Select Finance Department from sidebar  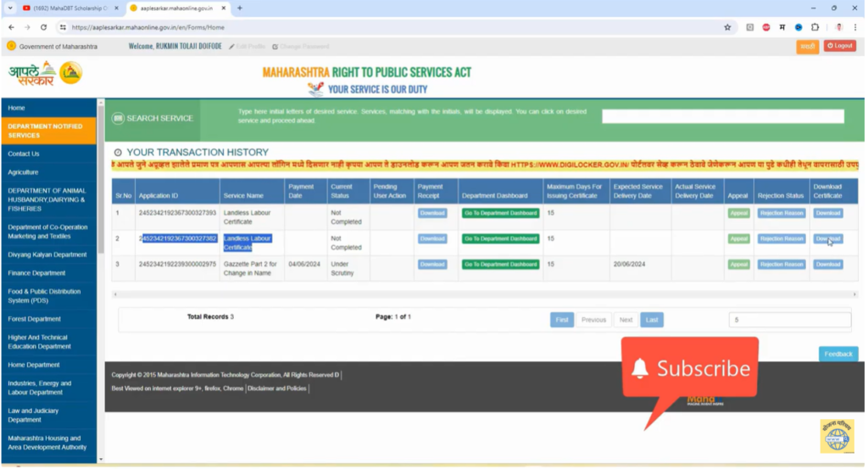(x=36, y=273)
